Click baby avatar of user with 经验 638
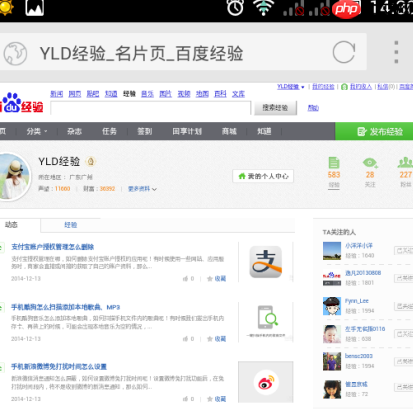 pyautogui.click(x=332, y=334)
